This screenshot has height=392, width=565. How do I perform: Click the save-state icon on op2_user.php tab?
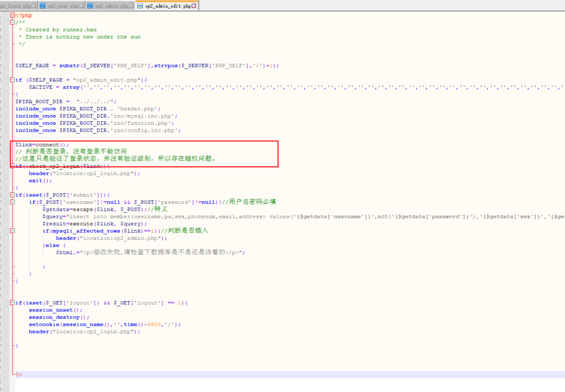pyautogui.click(x=42, y=6)
